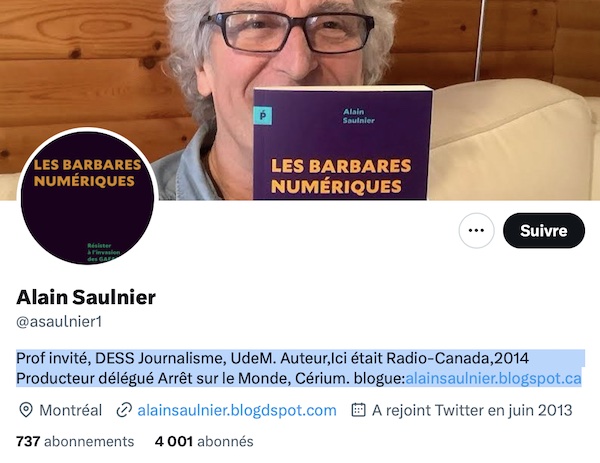Click the Alain Saulnier display name

click(86, 297)
